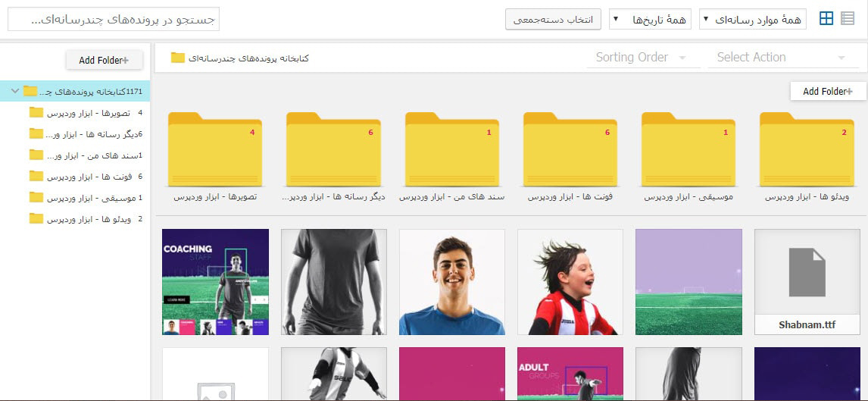Open large دیگر رسانه ها folder icon

[x=334, y=149]
